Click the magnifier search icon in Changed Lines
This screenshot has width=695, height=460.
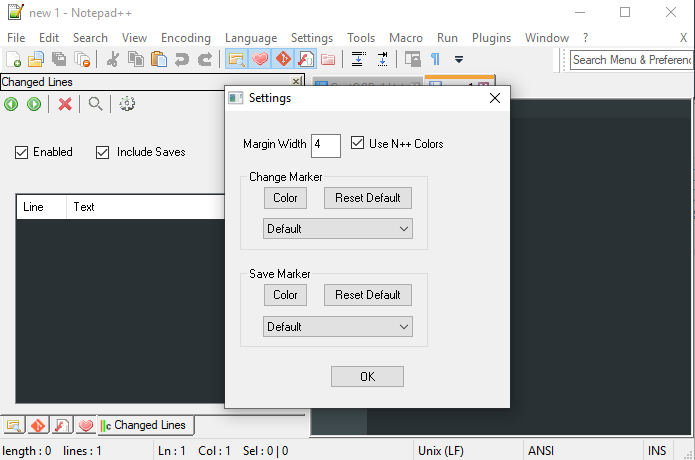click(x=95, y=104)
